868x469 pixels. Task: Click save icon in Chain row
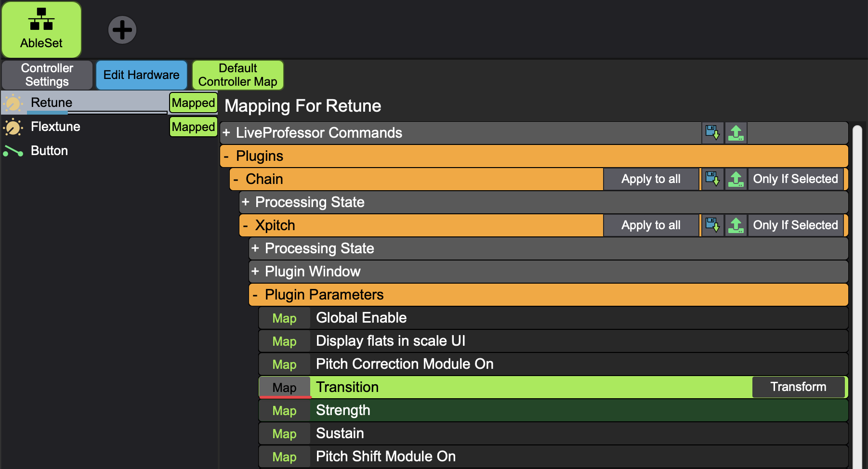pyautogui.click(x=712, y=179)
